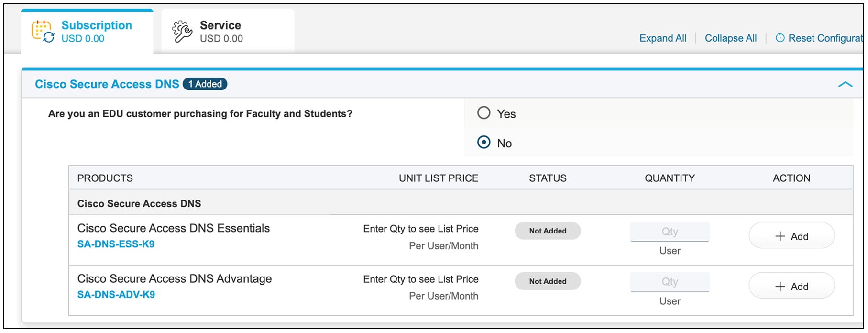Click the UNIT LIST PRICE column header
Image resolution: width=868 pixels, height=333 pixels.
tap(439, 178)
